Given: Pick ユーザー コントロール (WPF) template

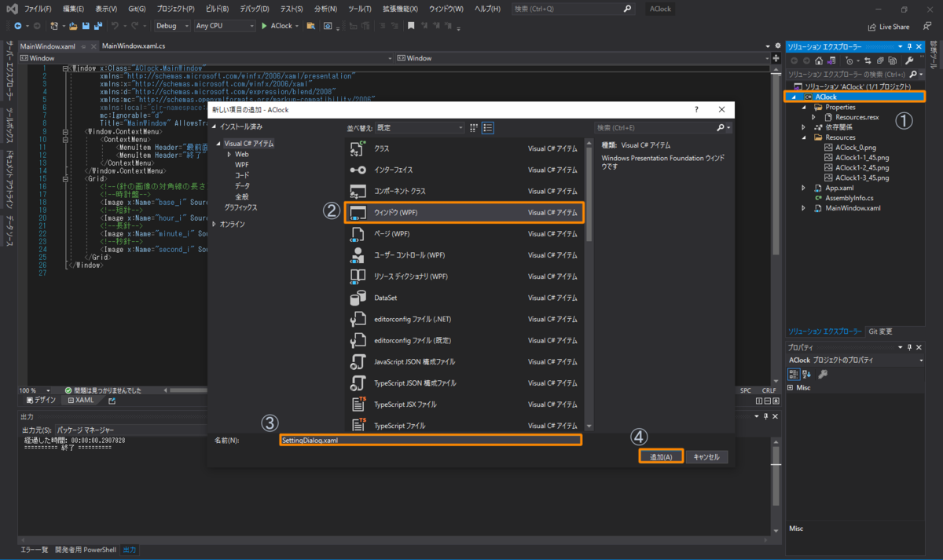Looking at the screenshot, I should click(x=464, y=255).
